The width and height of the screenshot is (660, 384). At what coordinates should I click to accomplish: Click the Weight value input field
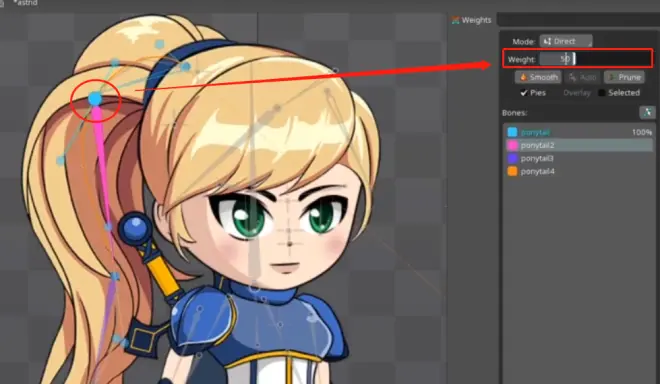558,59
